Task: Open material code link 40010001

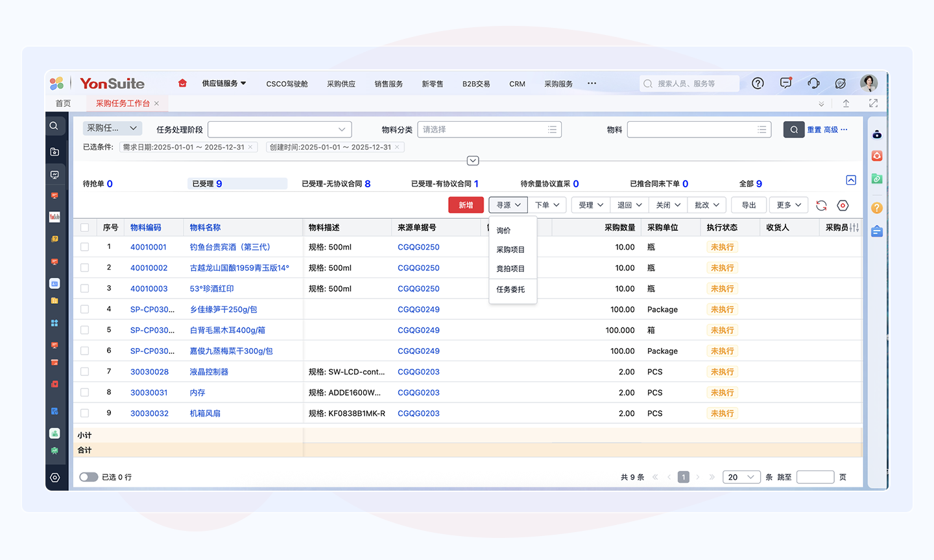Action: [149, 247]
